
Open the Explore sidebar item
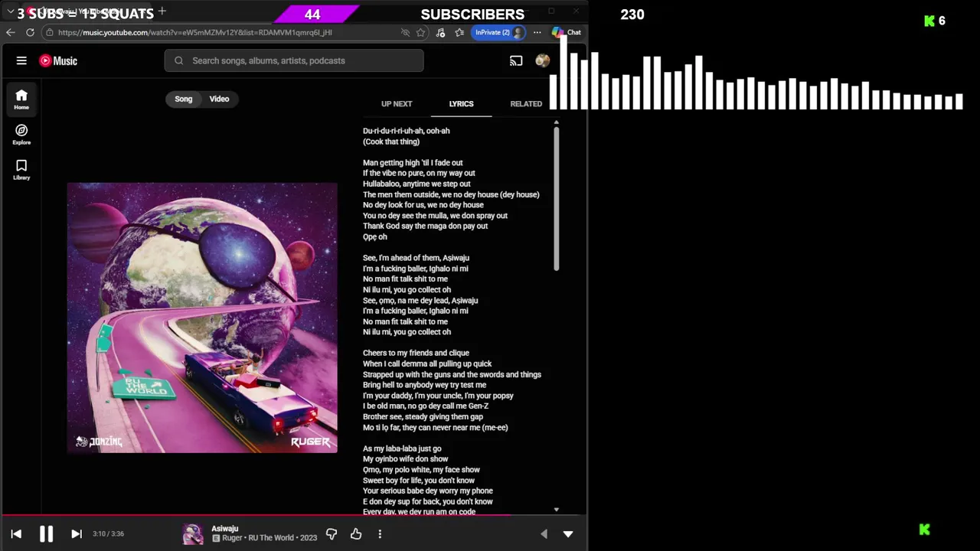click(x=21, y=135)
